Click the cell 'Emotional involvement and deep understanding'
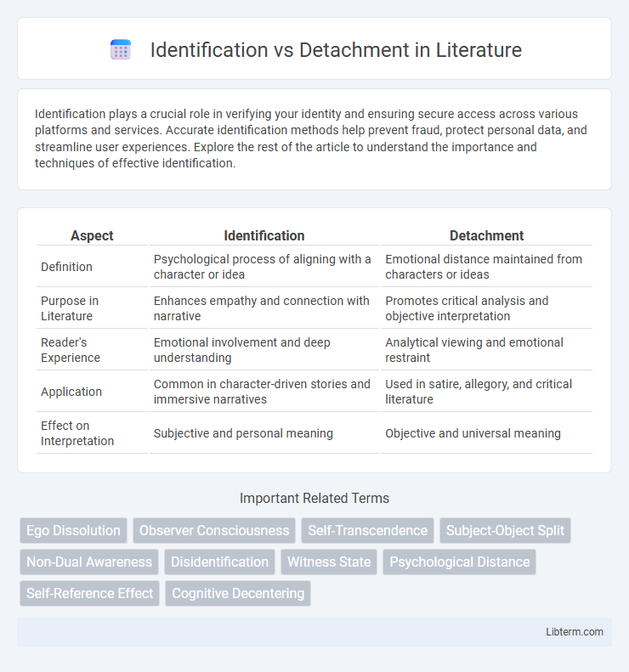This screenshot has height=672, width=629. tap(263, 350)
